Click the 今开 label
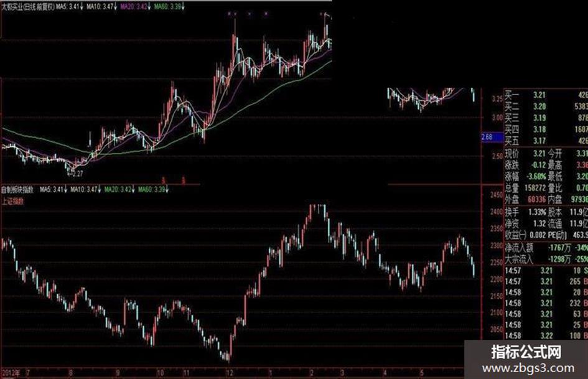This screenshot has height=379, width=588. tap(556, 154)
